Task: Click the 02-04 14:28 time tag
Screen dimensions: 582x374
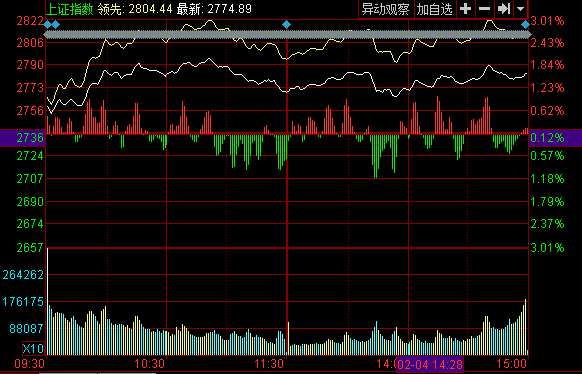Action: 430,364
